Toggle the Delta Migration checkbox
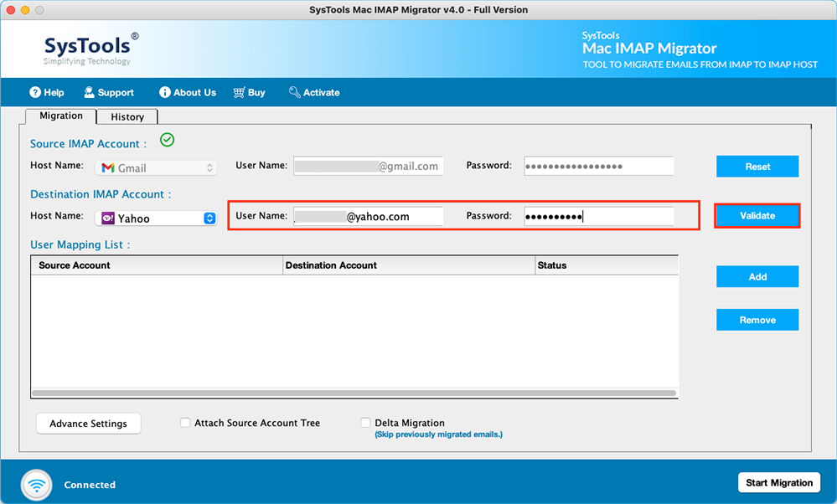 tap(365, 423)
